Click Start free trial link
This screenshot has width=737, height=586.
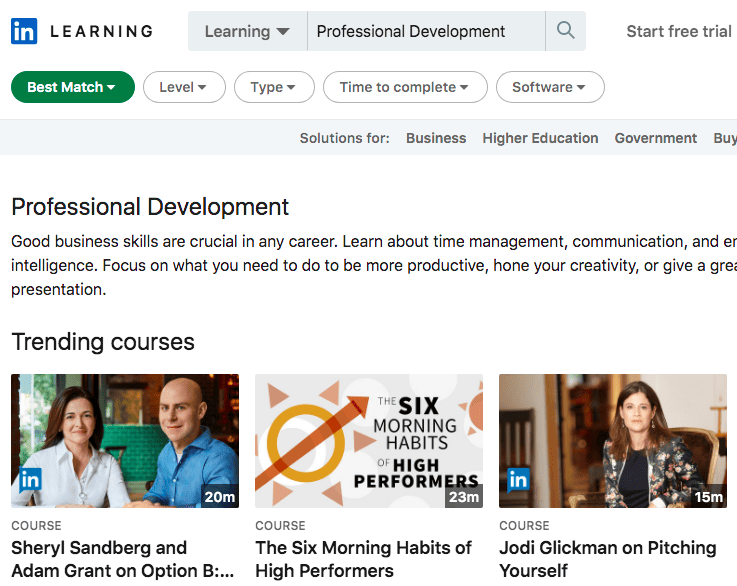[679, 31]
